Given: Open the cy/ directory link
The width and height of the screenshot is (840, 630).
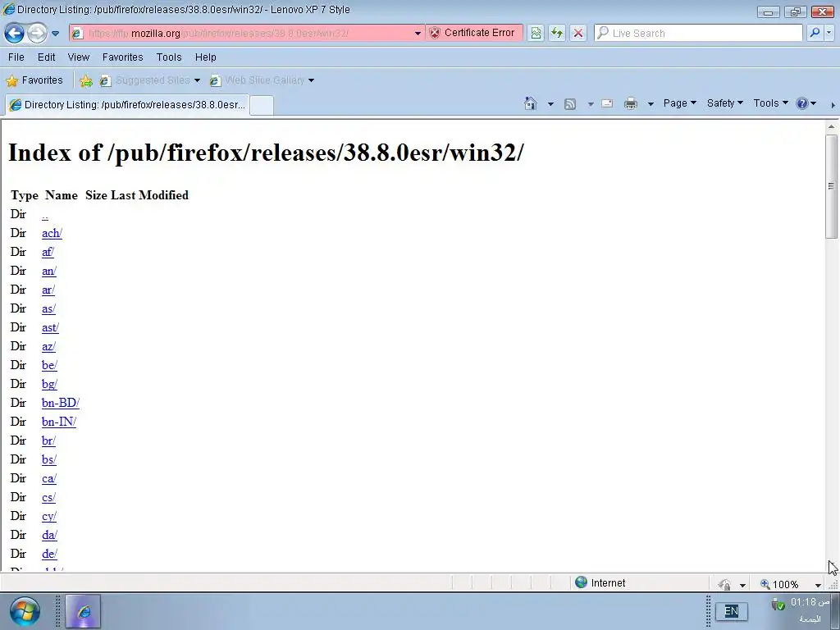Looking at the screenshot, I should click(48, 517).
